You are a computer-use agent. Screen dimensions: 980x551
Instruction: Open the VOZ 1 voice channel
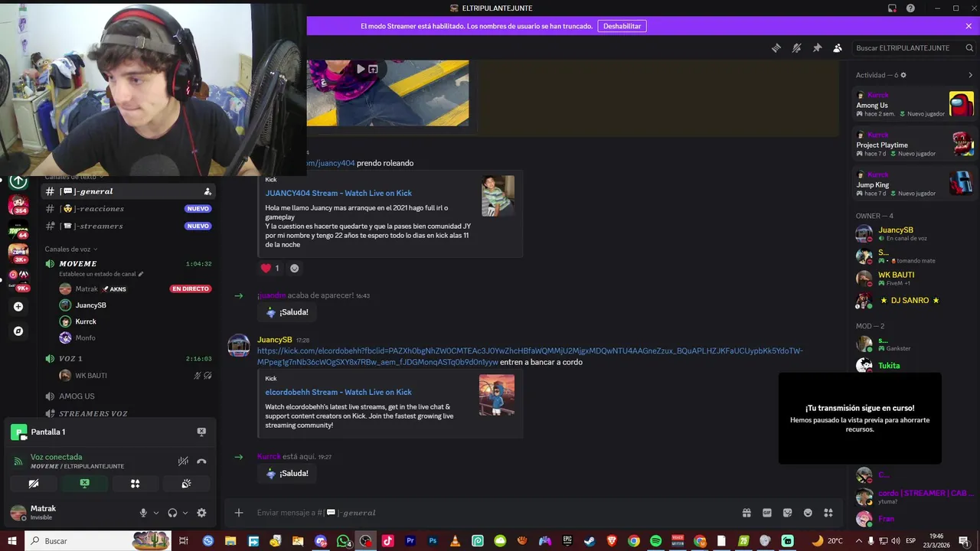[128, 359]
